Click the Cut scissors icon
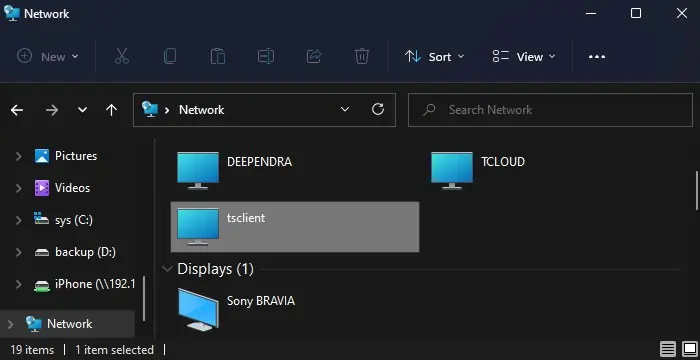 (x=121, y=57)
